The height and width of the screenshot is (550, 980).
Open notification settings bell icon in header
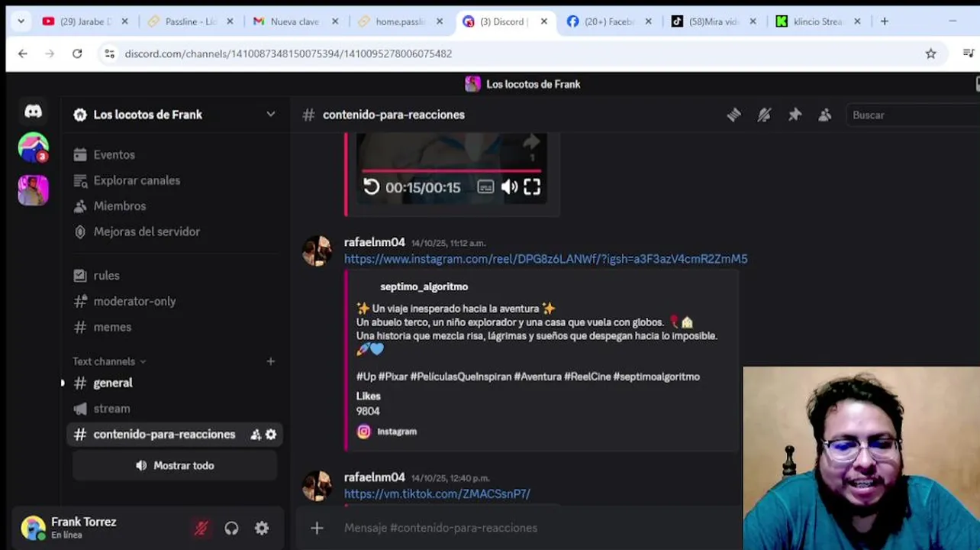764,115
